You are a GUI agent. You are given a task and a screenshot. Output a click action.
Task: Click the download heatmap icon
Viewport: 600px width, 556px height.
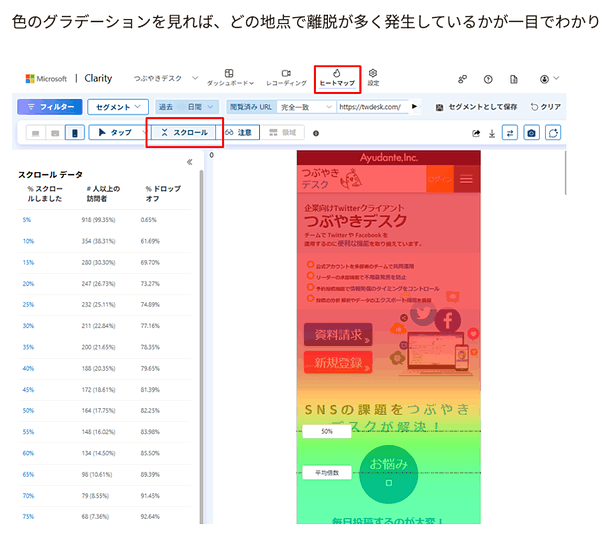[x=492, y=134]
